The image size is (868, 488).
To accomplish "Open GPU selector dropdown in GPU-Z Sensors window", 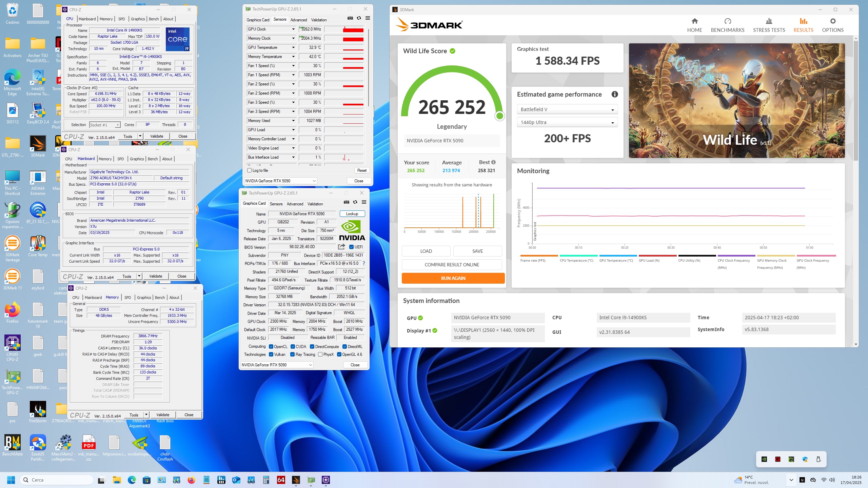I will pos(280,181).
